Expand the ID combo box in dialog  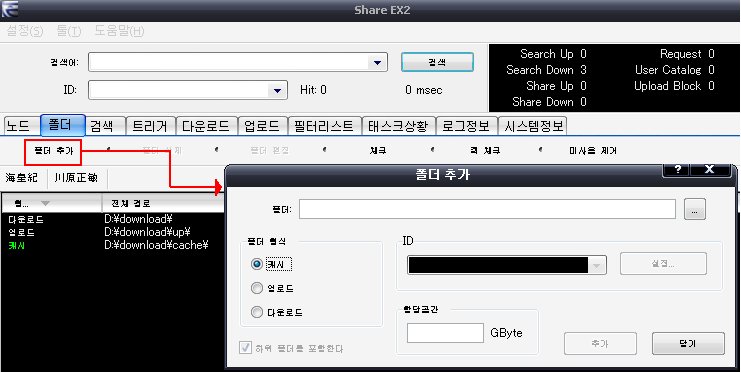[597, 265]
